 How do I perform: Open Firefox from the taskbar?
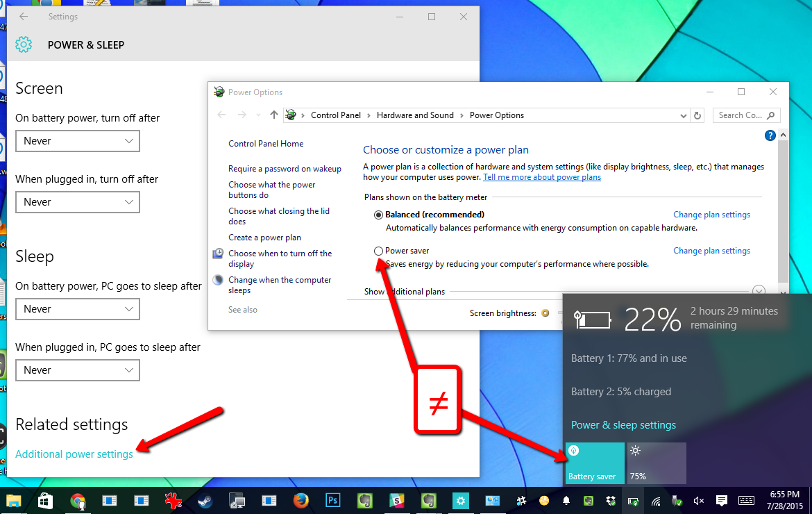(301, 500)
